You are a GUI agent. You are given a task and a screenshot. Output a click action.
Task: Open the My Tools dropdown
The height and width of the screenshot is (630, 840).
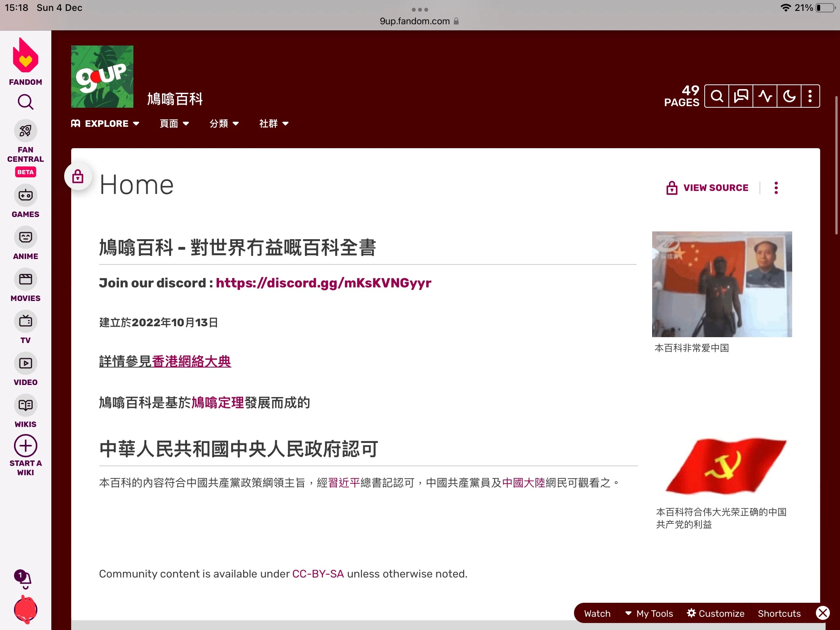[649, 613]
